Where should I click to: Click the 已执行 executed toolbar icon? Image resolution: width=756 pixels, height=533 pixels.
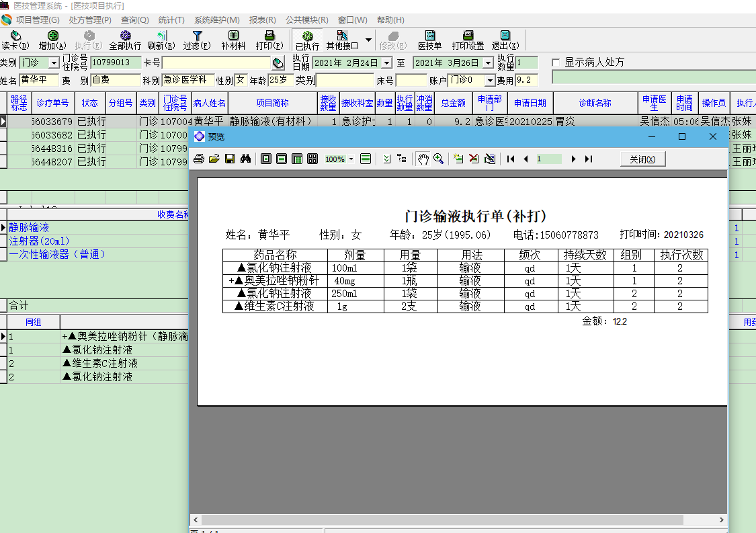(307, 36)
